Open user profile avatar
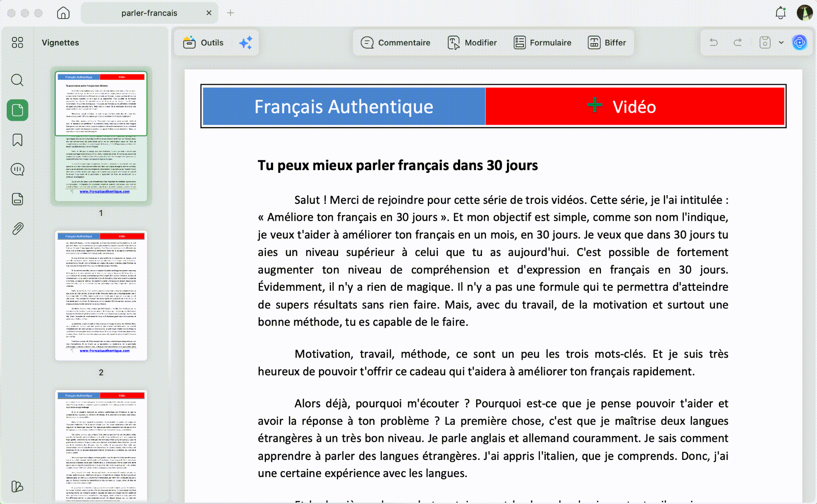This screenshot has width=817, height=504. click(x=805, y=13)
